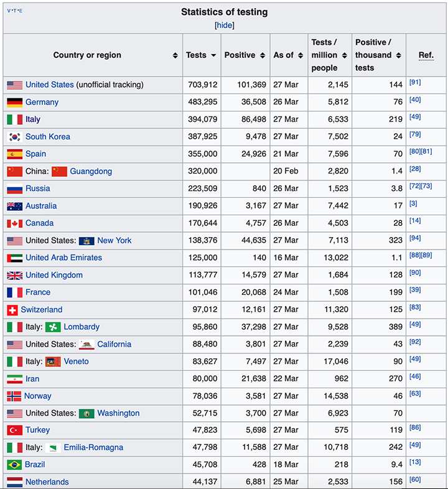Open the Emilia-Romagna article link
The width and height of the screenshot is (448, 489).
tap(93, 447)
